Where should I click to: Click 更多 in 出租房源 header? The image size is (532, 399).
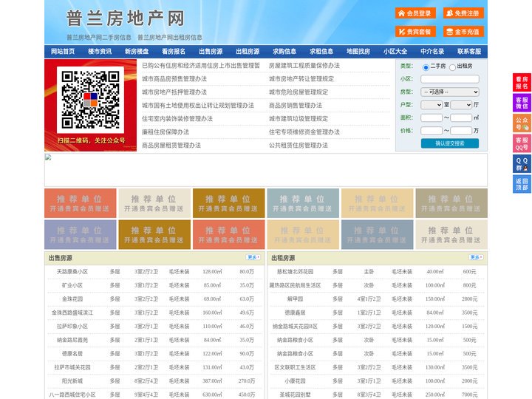pyautogui.click(x=476, y=258)
